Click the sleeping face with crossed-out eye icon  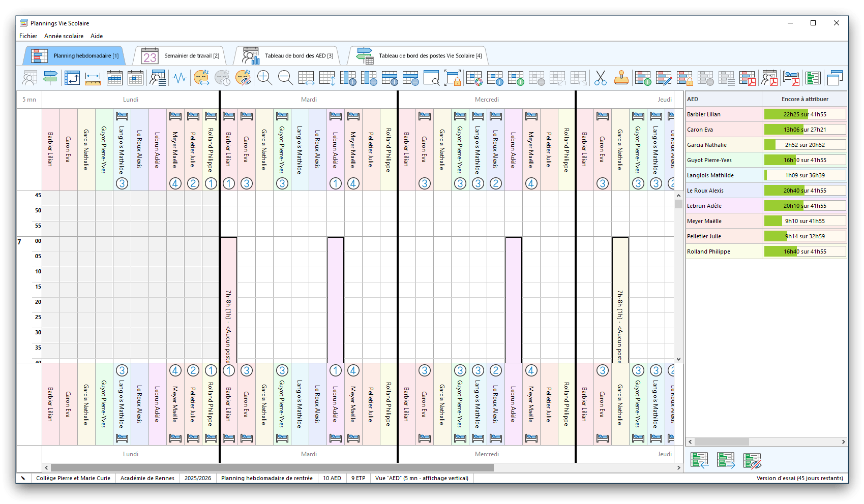tap(243, 78)
